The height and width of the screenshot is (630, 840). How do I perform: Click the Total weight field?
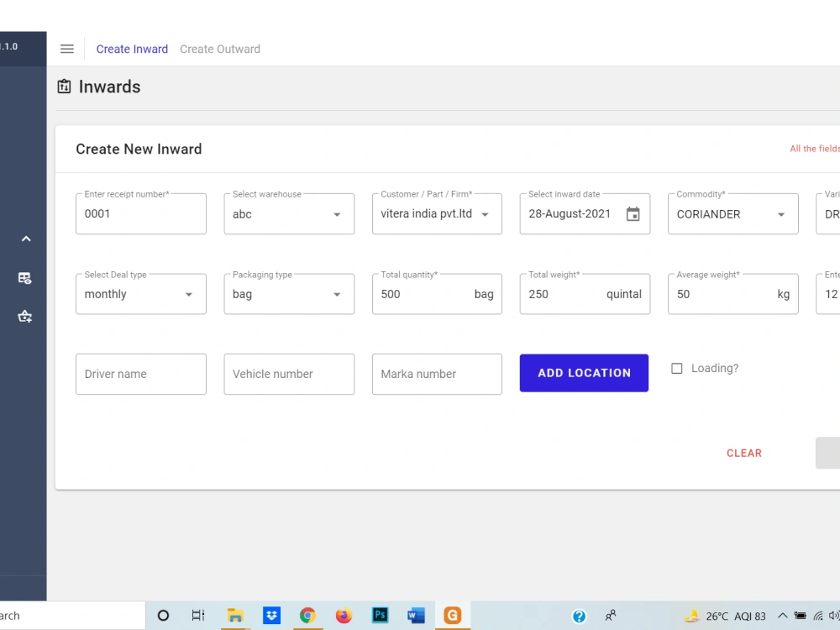pyautogui.click(x=585, y=294)
